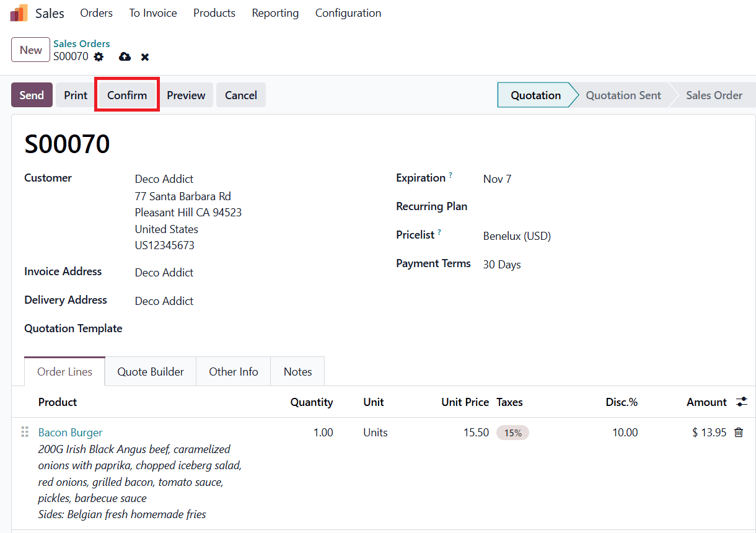Select the Quotation Sent status stage
Screen dimensions: 756x533
pos(623,95)
